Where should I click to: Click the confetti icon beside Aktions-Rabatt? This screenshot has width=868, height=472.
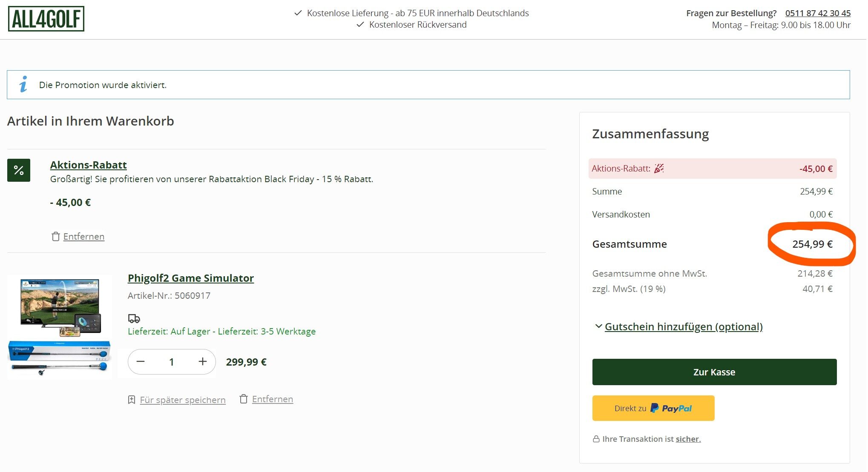659,169
